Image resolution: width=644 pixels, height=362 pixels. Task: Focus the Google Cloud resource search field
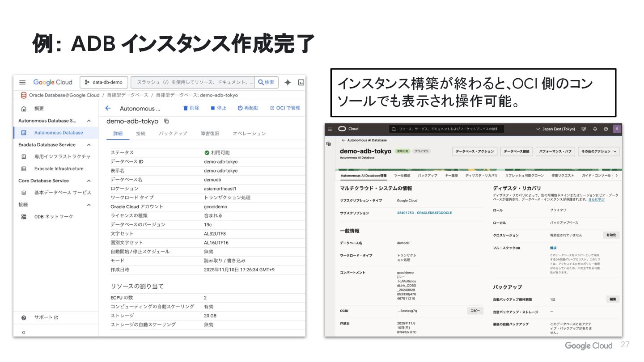pyautogui.click(x=193, y=82)
